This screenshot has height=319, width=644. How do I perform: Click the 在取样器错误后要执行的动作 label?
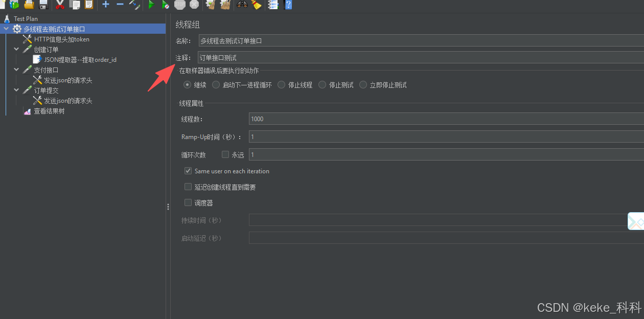tap(219, 71)
